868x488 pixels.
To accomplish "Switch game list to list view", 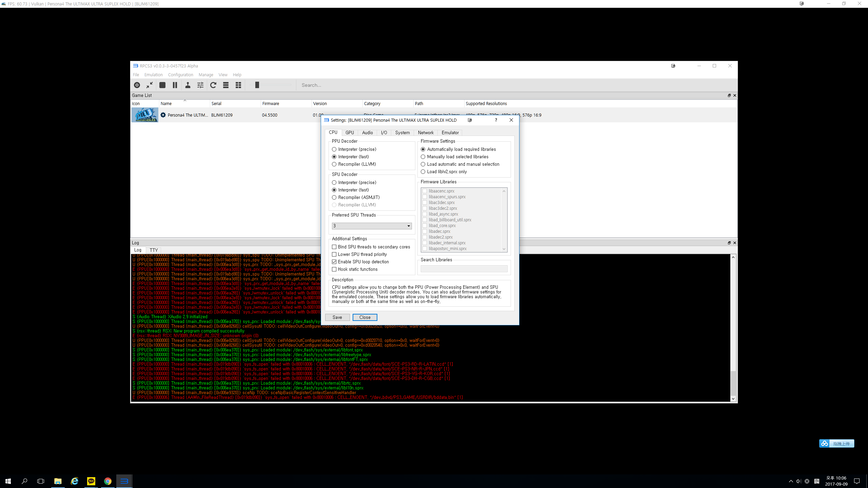I will click(226, 85).
